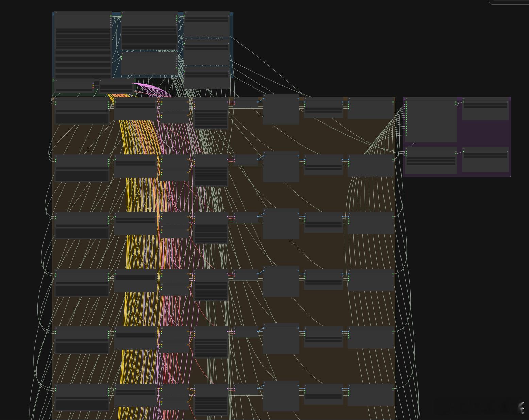Select the last node in the brown group's top row

coord(371,108)
